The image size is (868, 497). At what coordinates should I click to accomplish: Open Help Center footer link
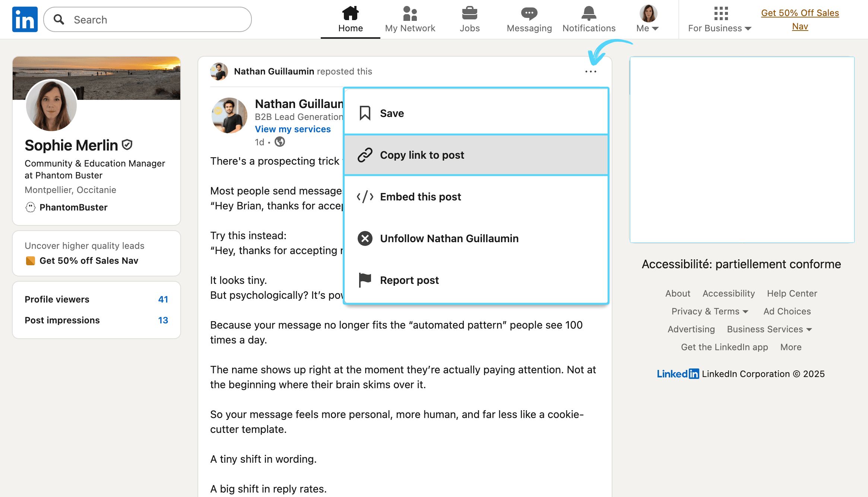pyautogui.click(x=792, y=294)
